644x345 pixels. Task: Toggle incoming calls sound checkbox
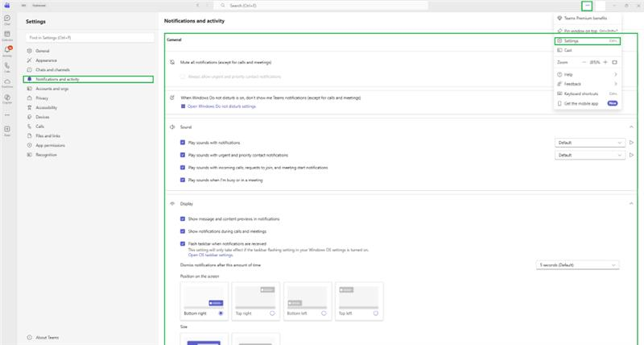(183, 168)
